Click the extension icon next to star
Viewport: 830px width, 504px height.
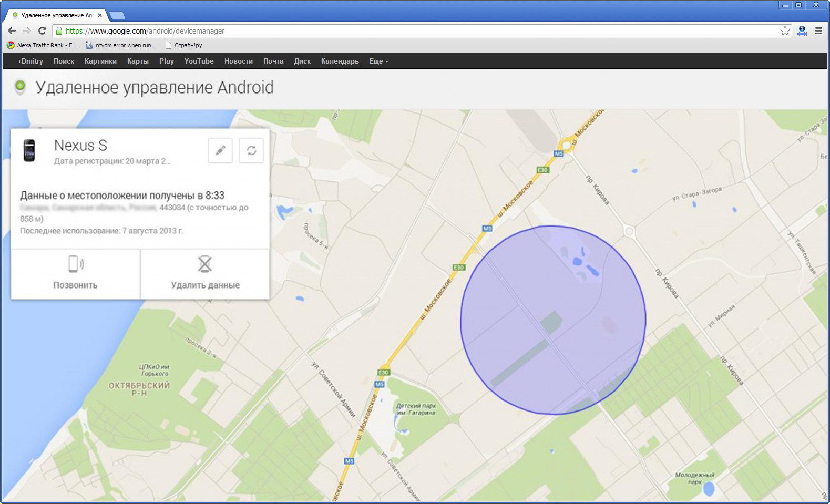802,31
